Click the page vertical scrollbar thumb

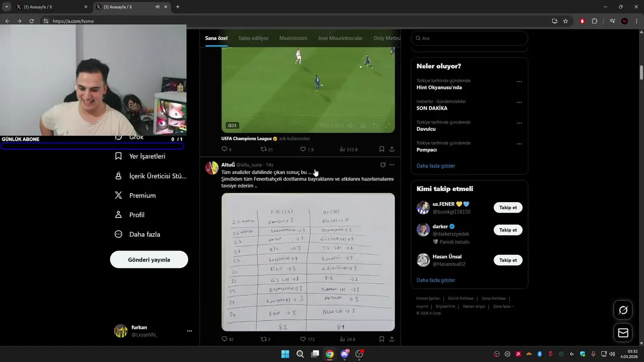(x=641, y=72)
